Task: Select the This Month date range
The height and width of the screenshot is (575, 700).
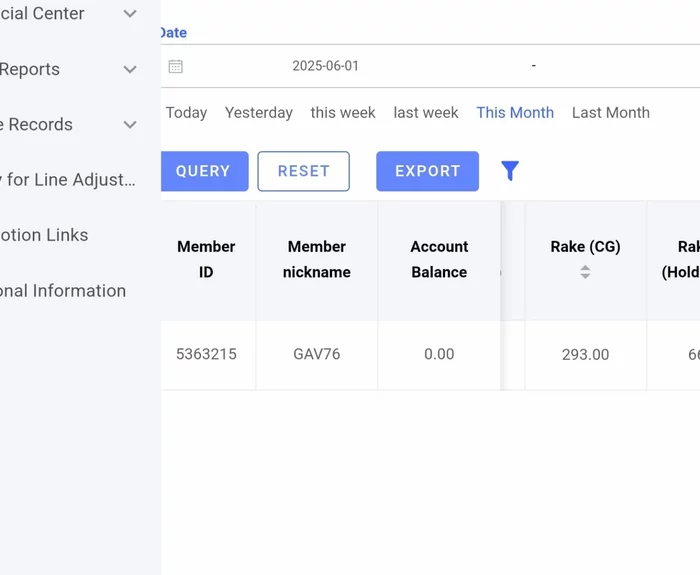Action: coord(515,112)
